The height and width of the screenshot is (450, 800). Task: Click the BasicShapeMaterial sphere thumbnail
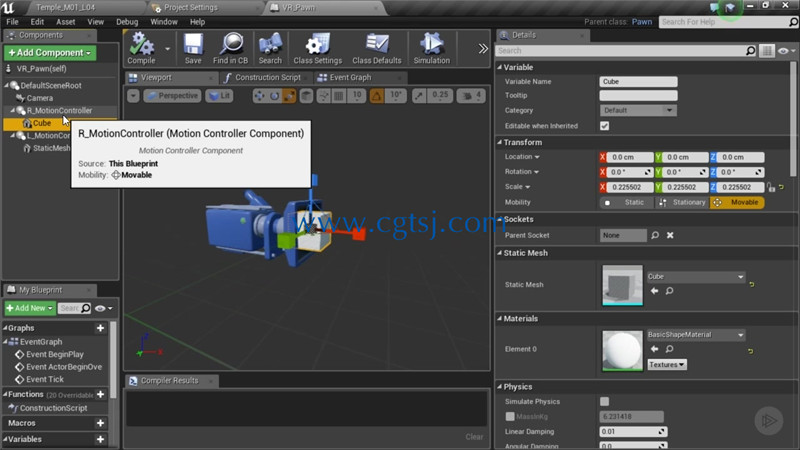pos(622,351)
